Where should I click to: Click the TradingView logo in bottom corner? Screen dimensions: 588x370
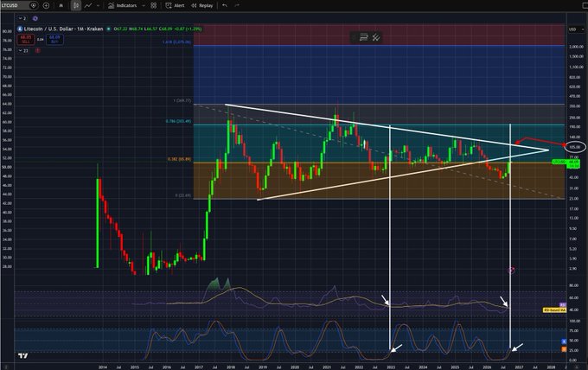coord(22,355)
